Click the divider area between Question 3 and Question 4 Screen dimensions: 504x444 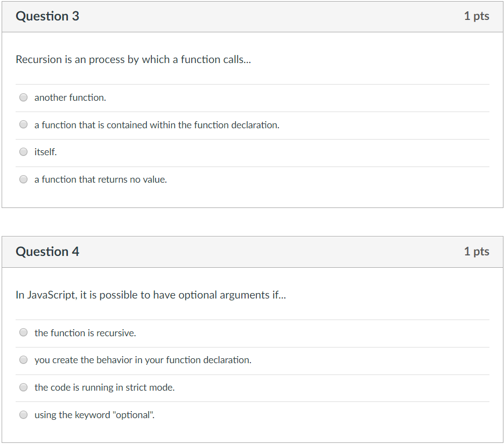point(252,221)
